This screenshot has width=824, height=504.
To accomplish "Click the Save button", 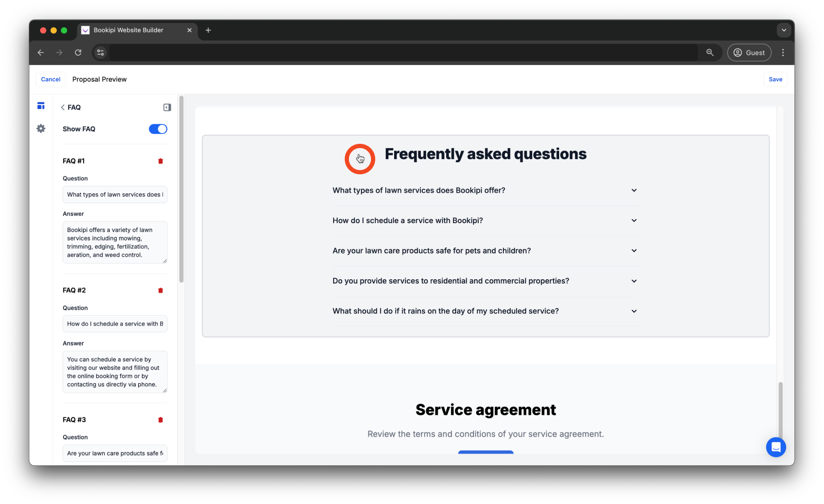I will click(x=775, y=79).
